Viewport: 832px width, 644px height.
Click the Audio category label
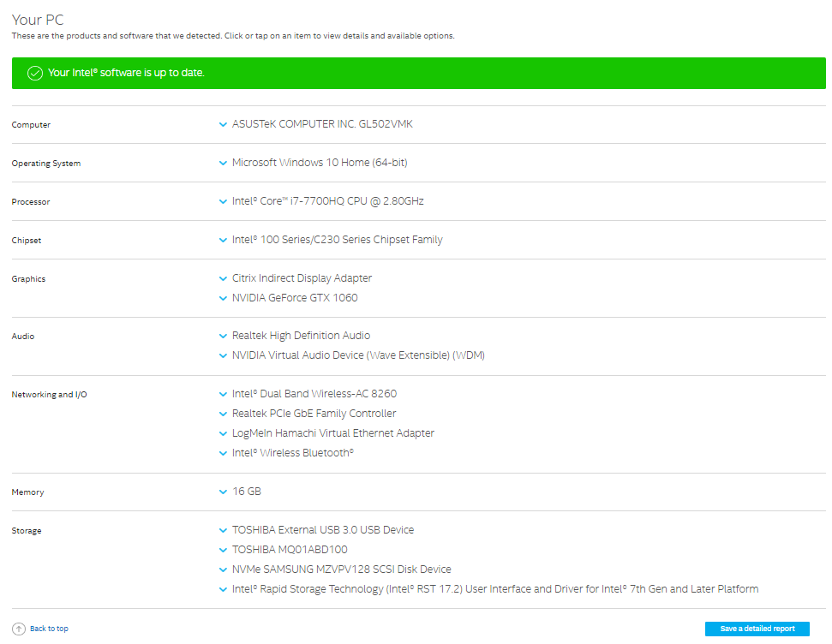[x=23, y=337]
